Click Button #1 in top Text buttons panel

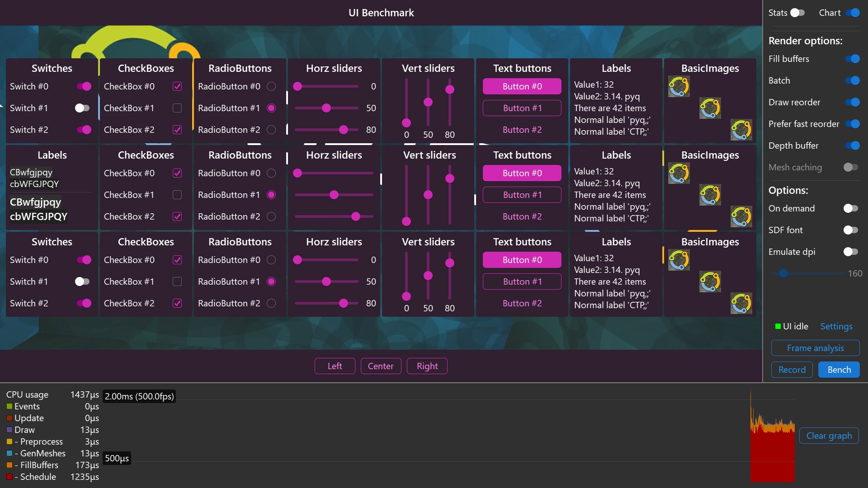522,108
